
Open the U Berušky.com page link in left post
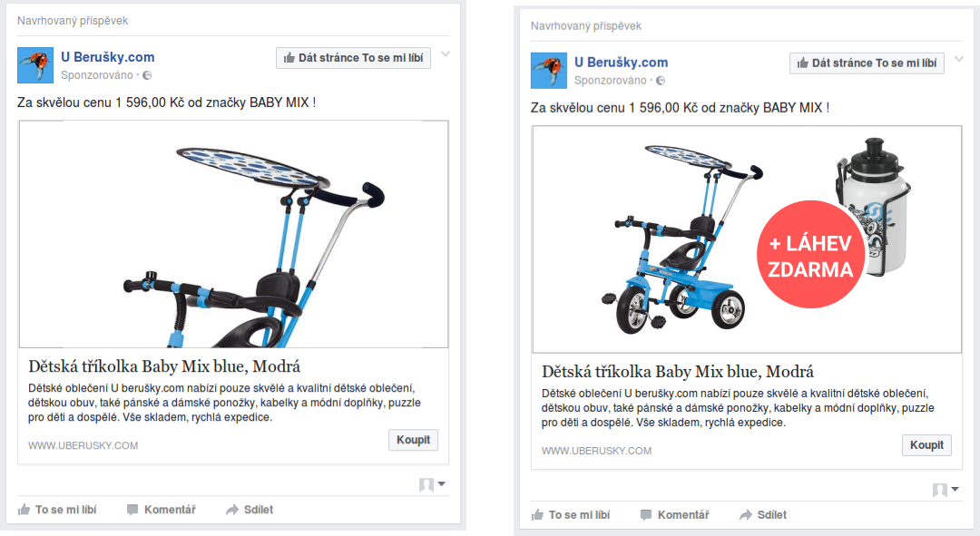107,57
